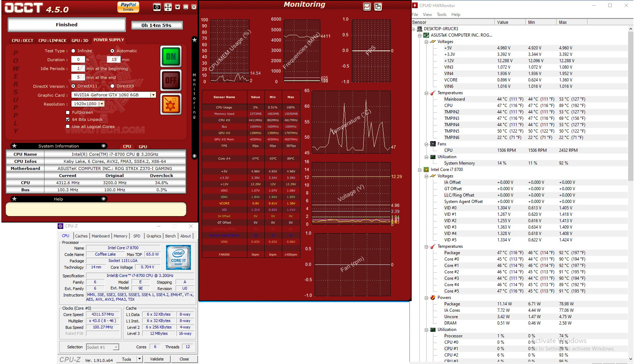Click the Max column header in HWMonitor
637x364 pixels.
click(x=572, y=22)
